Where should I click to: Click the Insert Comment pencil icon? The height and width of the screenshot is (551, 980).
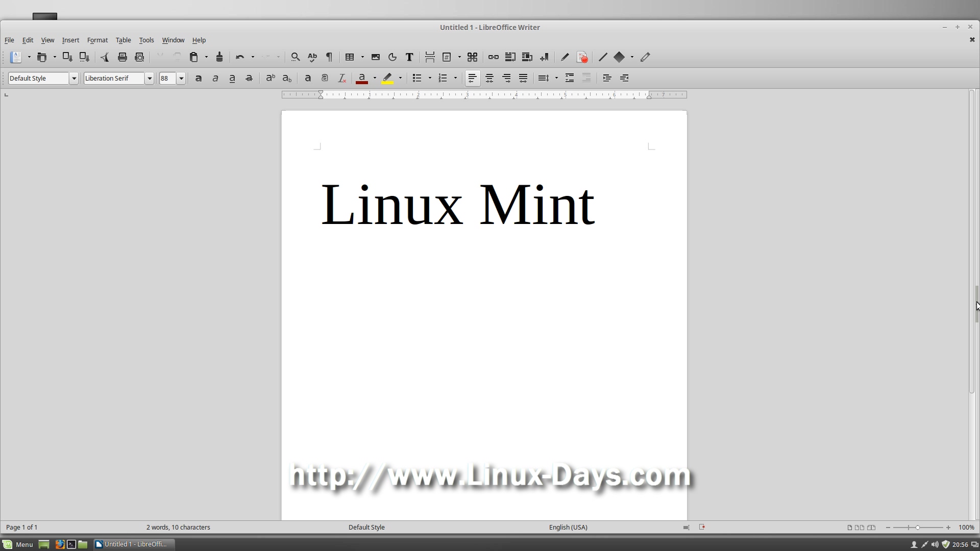[565, 57]
